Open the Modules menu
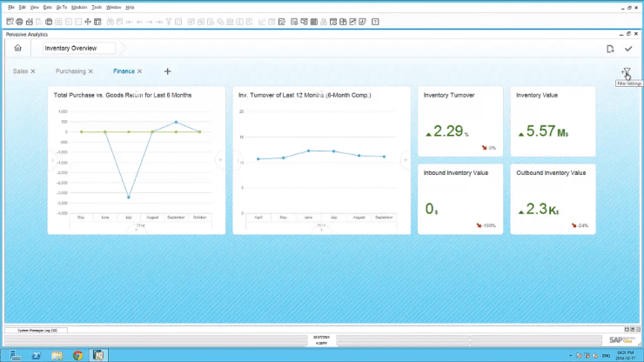 [79, 6]
